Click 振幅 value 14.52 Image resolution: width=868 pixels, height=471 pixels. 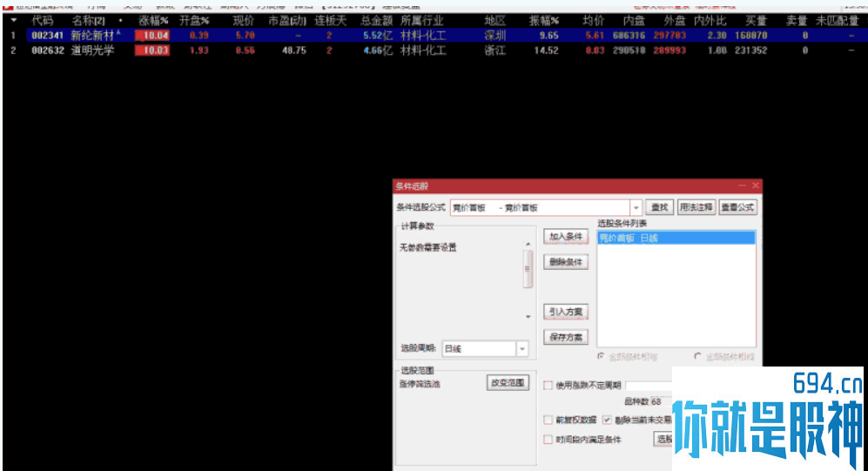click(x=546, y=50)
